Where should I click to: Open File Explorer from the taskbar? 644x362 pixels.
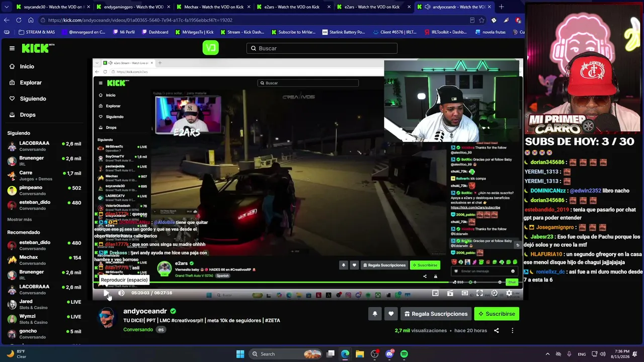coord(360,354)
